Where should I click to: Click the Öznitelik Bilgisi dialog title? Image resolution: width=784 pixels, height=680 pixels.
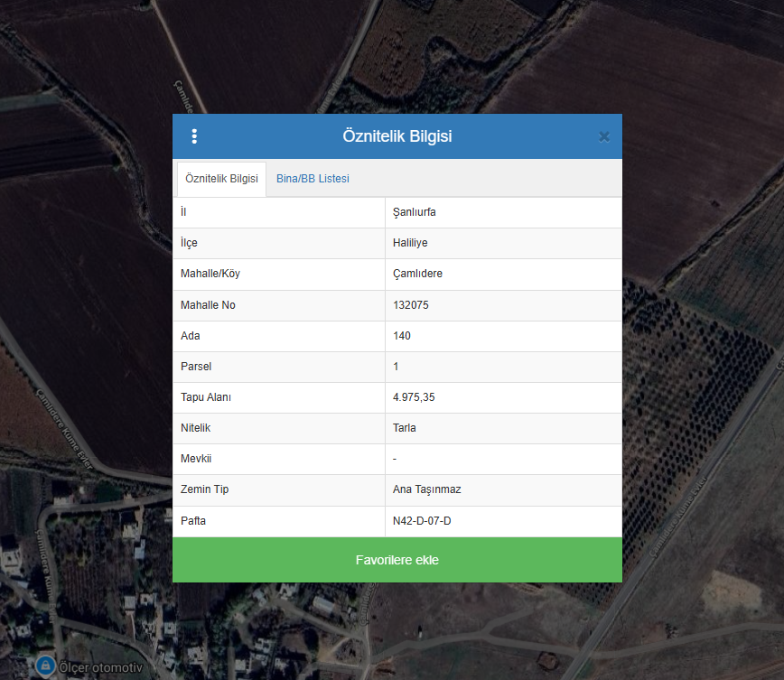click(x=397, y=136)
